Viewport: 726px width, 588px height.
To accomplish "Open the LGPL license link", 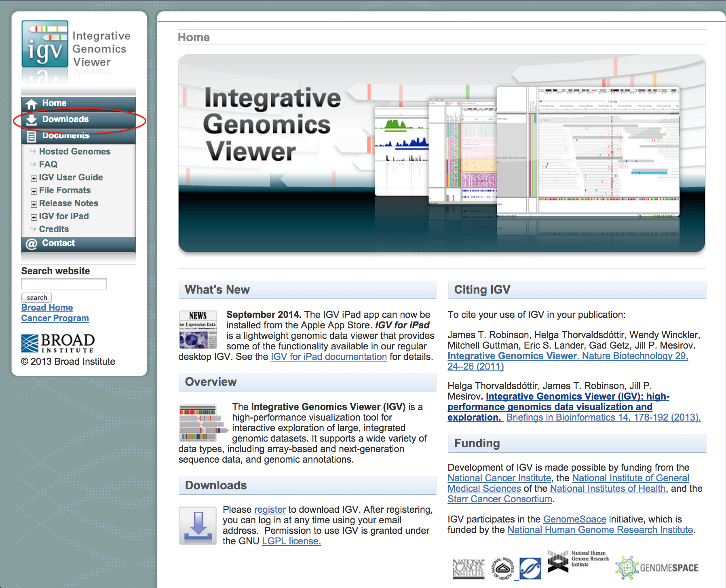I will (291, 541).
